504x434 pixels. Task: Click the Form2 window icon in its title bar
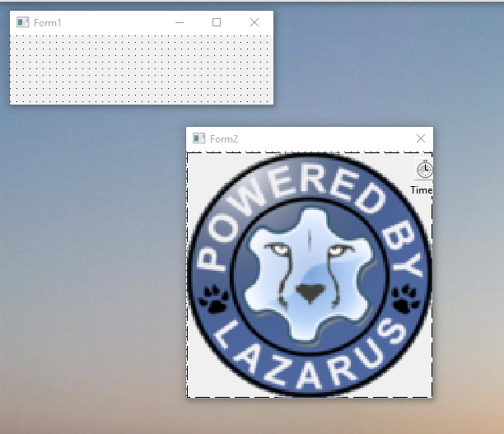click(x=199, y=138)
